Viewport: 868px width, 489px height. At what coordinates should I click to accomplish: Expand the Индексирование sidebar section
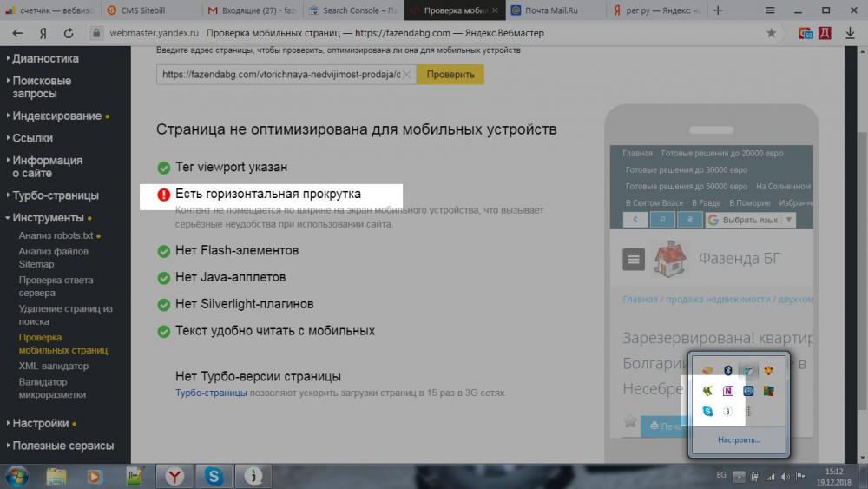pos(56,116)
